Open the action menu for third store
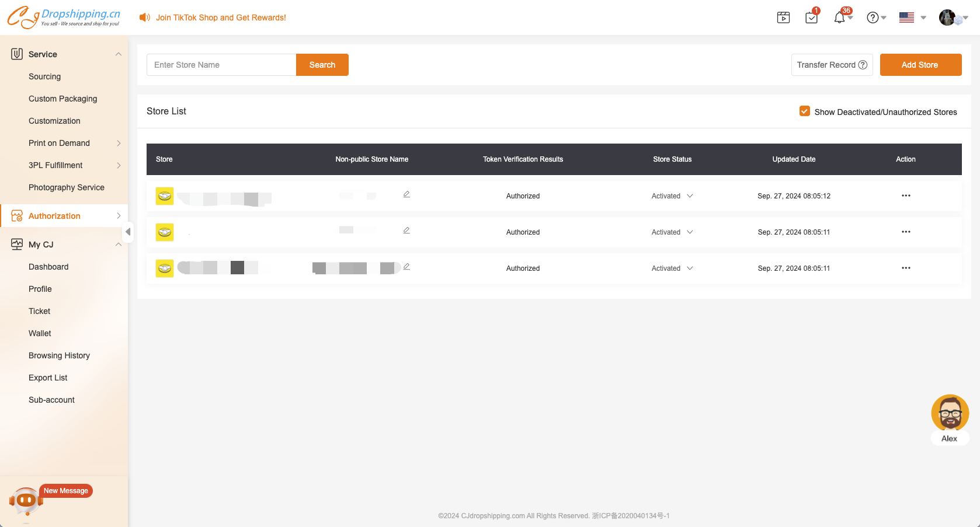The width and height of the screenshot is (980, 527). point(905,268)
